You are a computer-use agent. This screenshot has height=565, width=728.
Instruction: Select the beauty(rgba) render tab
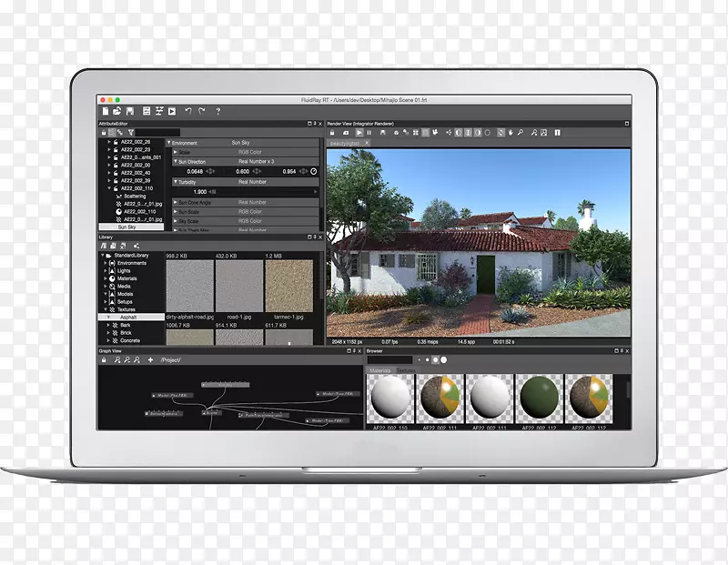345,143
